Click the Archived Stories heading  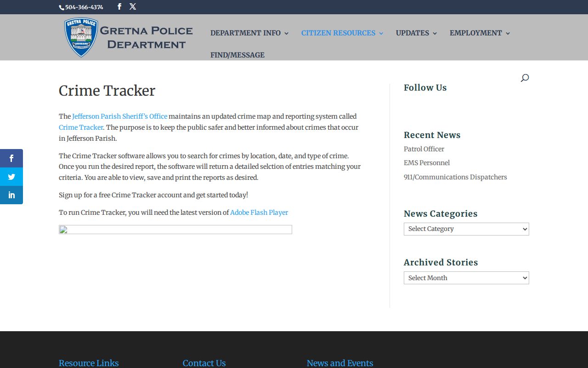(x=441, y=263)
